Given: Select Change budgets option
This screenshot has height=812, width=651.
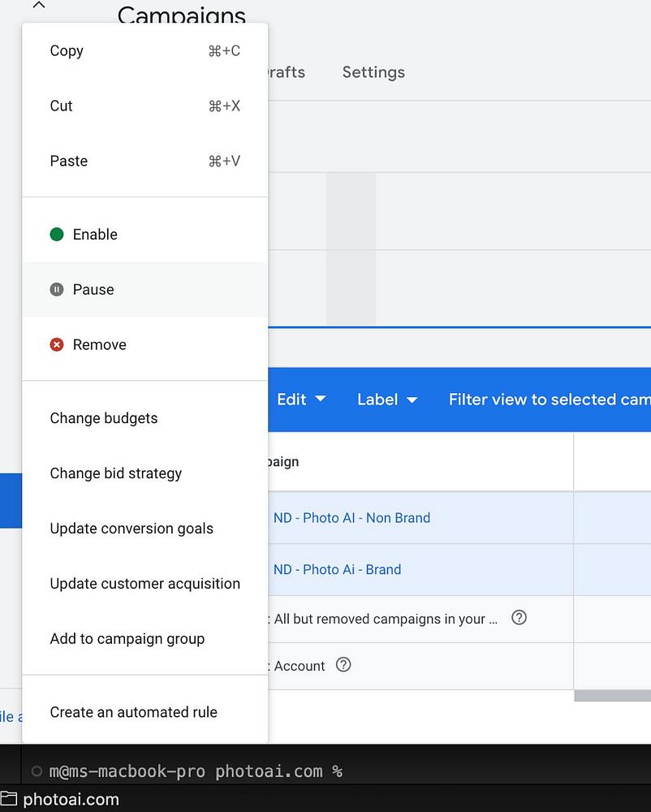Looking at the screenshot, I should (x=104, y=419).
